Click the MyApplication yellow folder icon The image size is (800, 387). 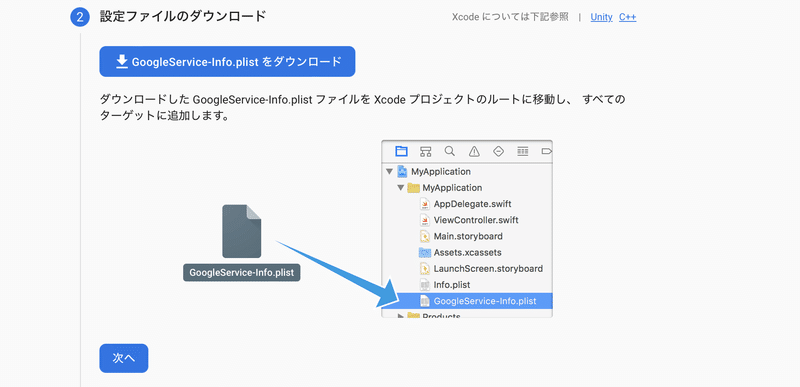413,188
